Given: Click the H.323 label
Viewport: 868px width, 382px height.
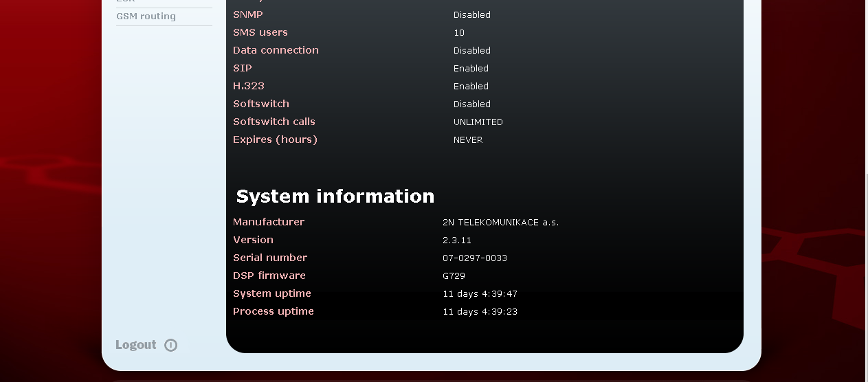Looking at the screenshot, I should [x=248, y=86].
